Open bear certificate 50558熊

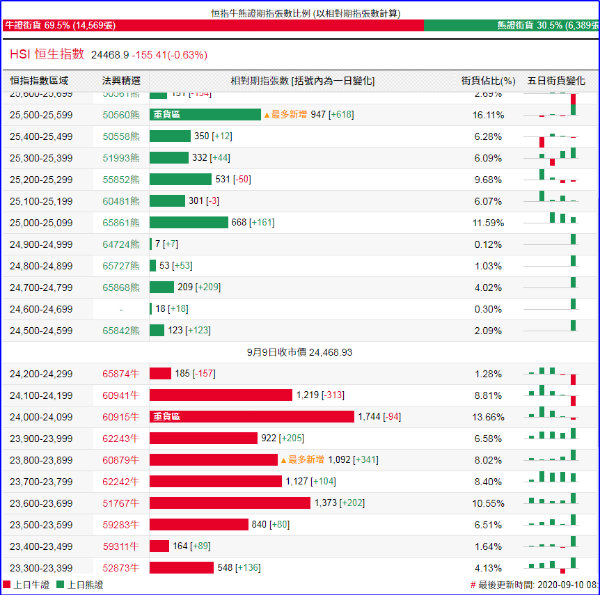click(x=121, y=137)
